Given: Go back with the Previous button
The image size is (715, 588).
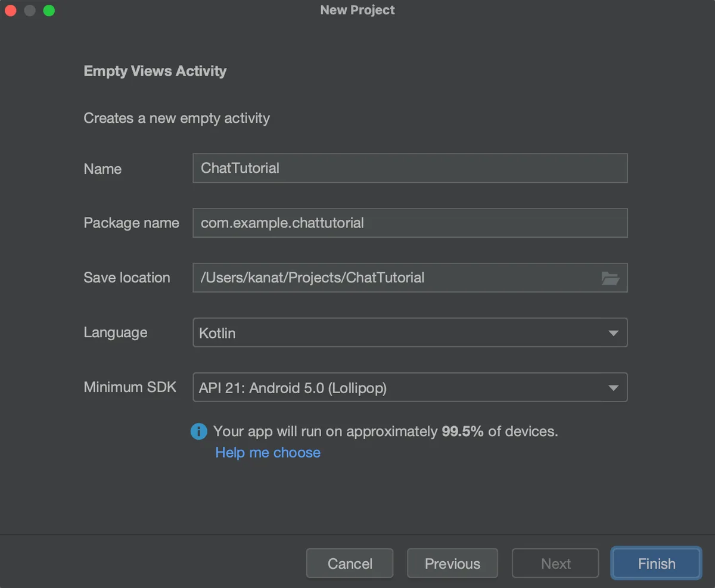Looking at the screenshot, I should 452,564.
